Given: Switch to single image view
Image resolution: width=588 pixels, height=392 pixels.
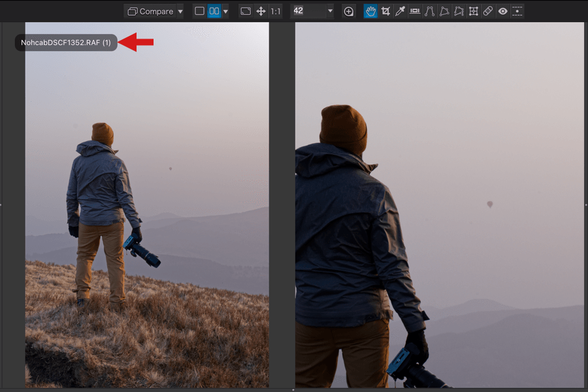Looking at the screenshot, I should [199, 11].
